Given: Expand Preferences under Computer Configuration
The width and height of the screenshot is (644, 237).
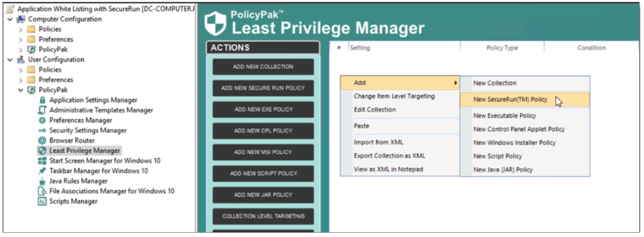Looking at the screenshot, I should (x=20, y=39).
